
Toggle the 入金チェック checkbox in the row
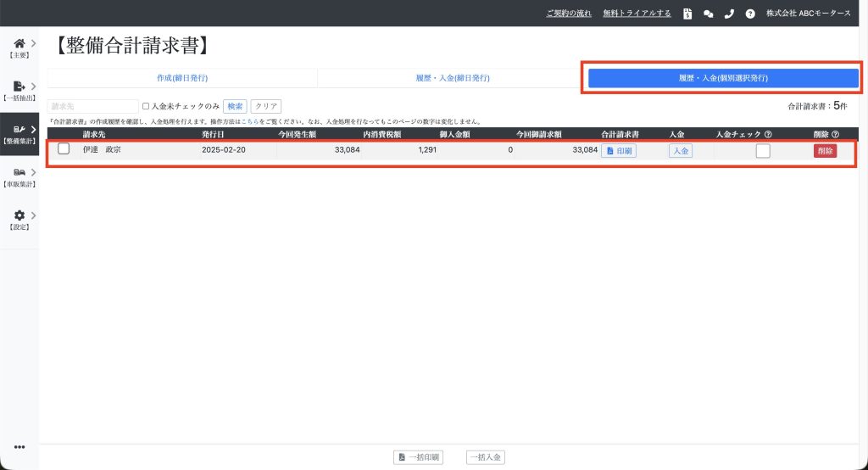click(763, 151)
